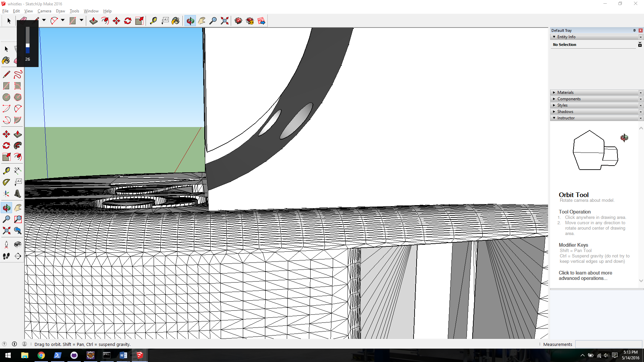
Task: Close the Styles panel
Action: (640, 105)
